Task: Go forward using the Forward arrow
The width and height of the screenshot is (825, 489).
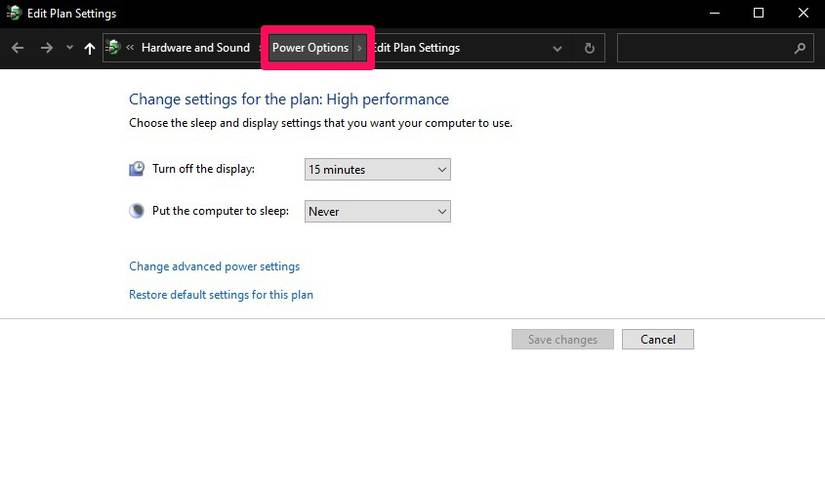Action: [46, 48]
